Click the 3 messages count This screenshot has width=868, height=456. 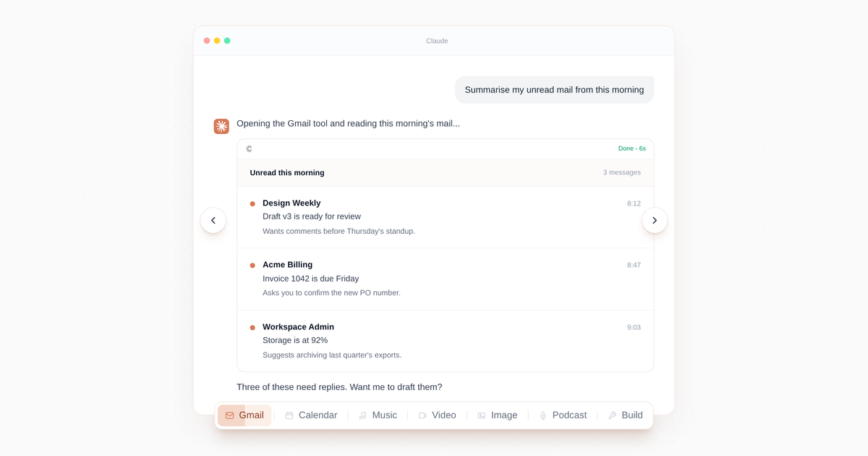click(x=622, y=172)
